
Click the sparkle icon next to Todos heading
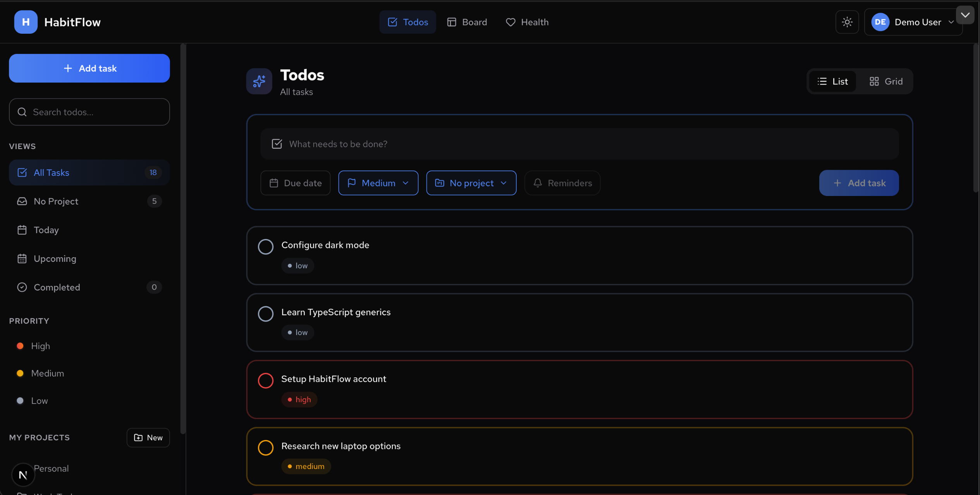(x=259, y=81)
